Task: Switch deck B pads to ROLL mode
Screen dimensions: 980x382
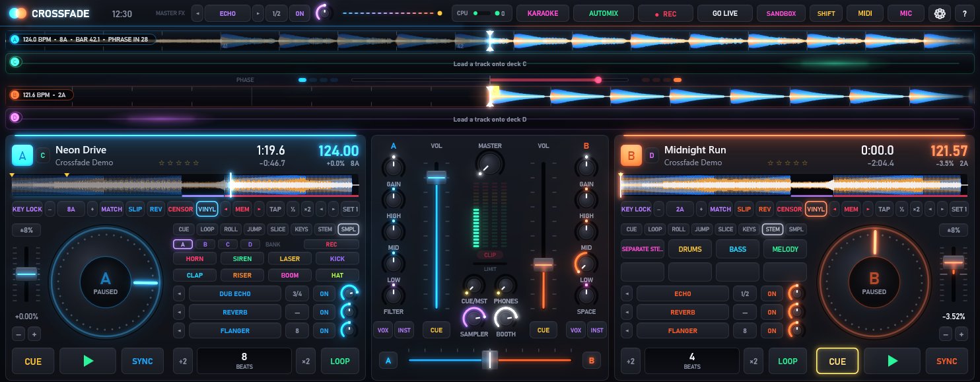Action: pos(678,229)
